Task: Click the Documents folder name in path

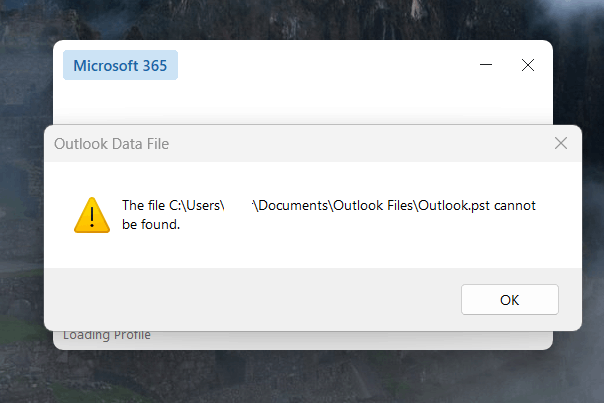Action: tap(293, 205)
